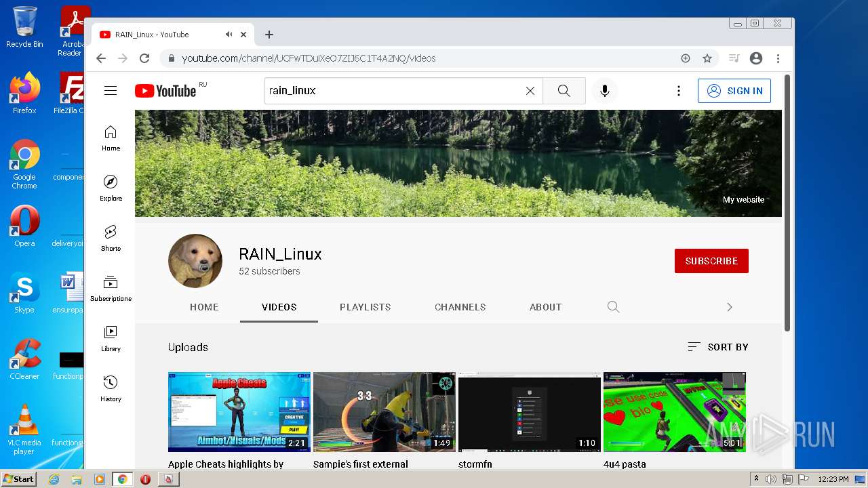Clear the search box with the X icon
This screenshot has width=868, height=488.
(530, 91)
